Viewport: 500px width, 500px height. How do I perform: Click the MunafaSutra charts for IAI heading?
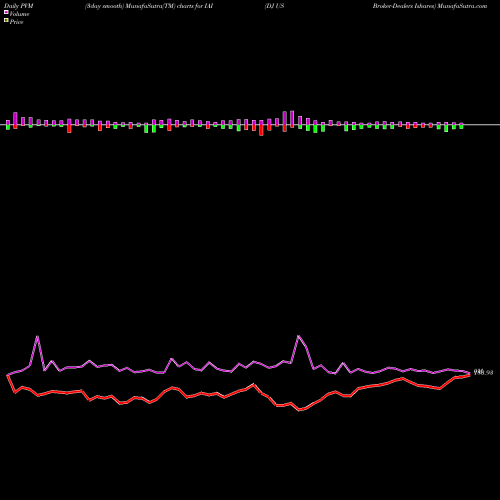pyautogui.click(x=149, y=6)
